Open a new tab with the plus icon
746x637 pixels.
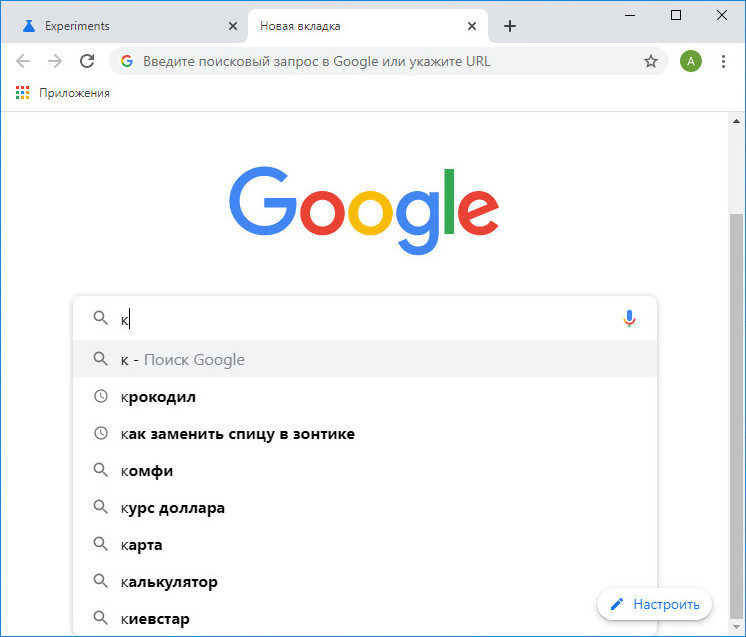510,26
